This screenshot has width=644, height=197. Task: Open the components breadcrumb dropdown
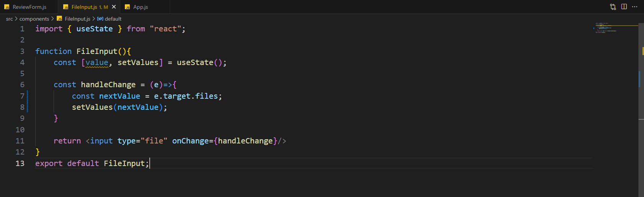click(x=34, y=19)
